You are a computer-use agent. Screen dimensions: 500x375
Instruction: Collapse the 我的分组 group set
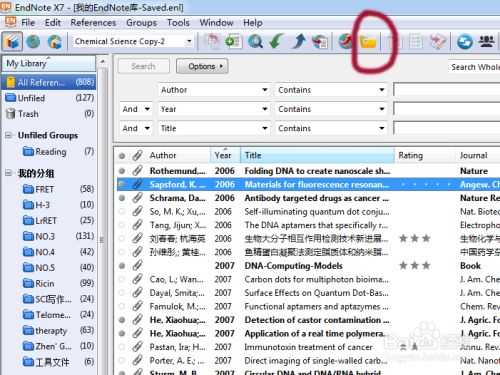point(9,173)
